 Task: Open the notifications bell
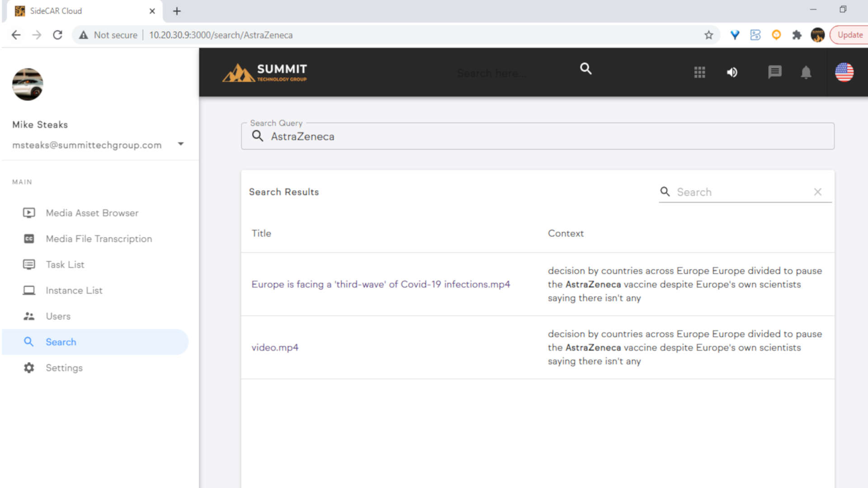[x=806, y=72]
